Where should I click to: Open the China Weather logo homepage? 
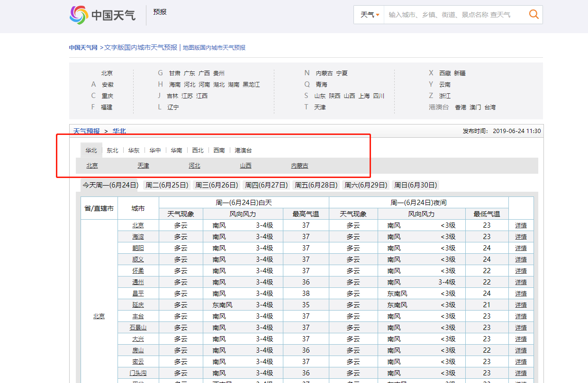[x=102, y=15]
